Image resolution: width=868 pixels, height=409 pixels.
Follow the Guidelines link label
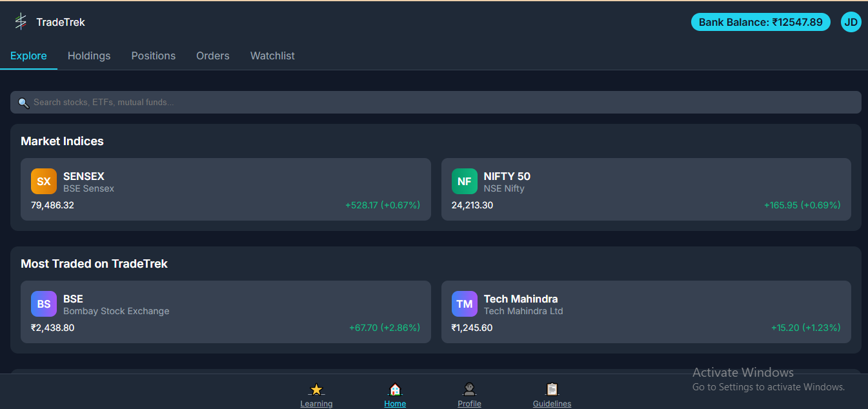click(552, 404)
